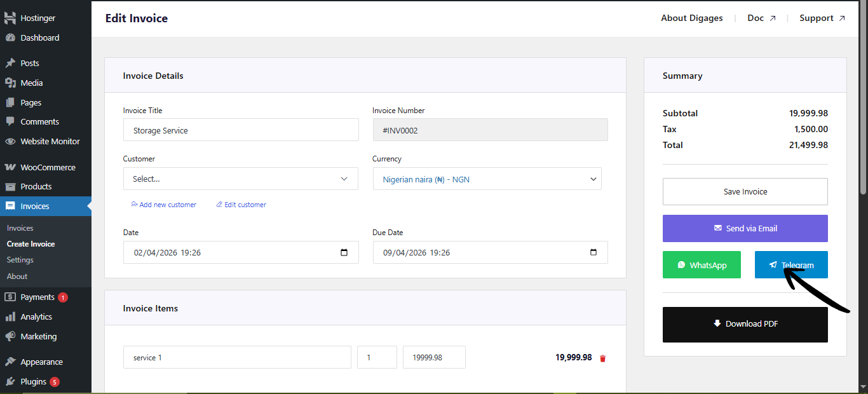This screenshot has height=394, width=868.
Task: Delete the service 1 invoice item
Action: pyautogui.click(x=602, y=358)
